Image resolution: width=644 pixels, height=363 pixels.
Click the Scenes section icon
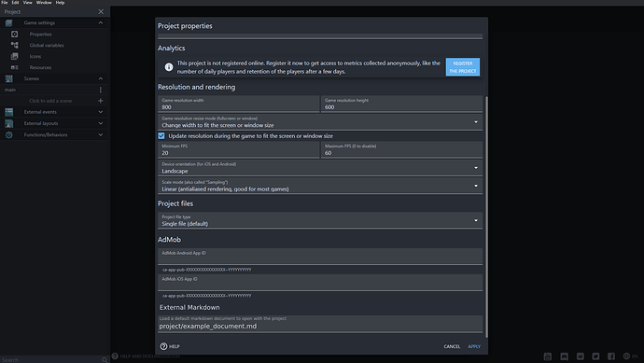[8, 78]
